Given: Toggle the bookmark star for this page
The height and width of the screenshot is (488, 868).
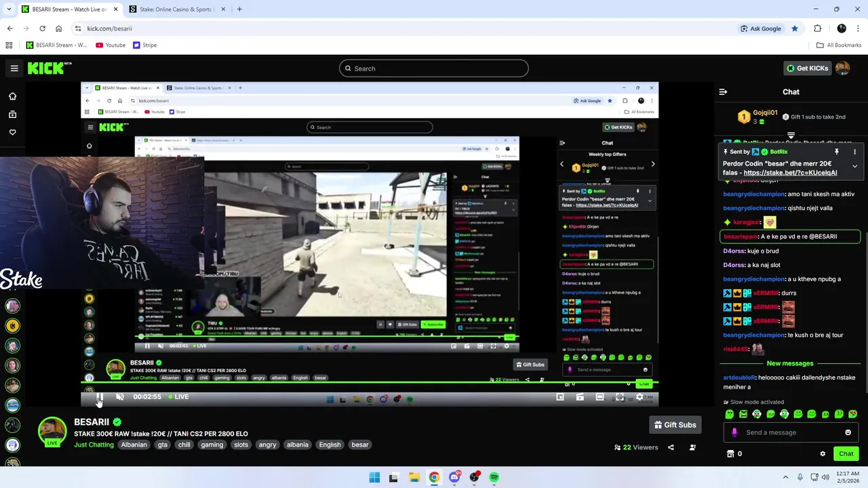Looking at the screenshot, I should pyautogui.click(x=795, y=28).
